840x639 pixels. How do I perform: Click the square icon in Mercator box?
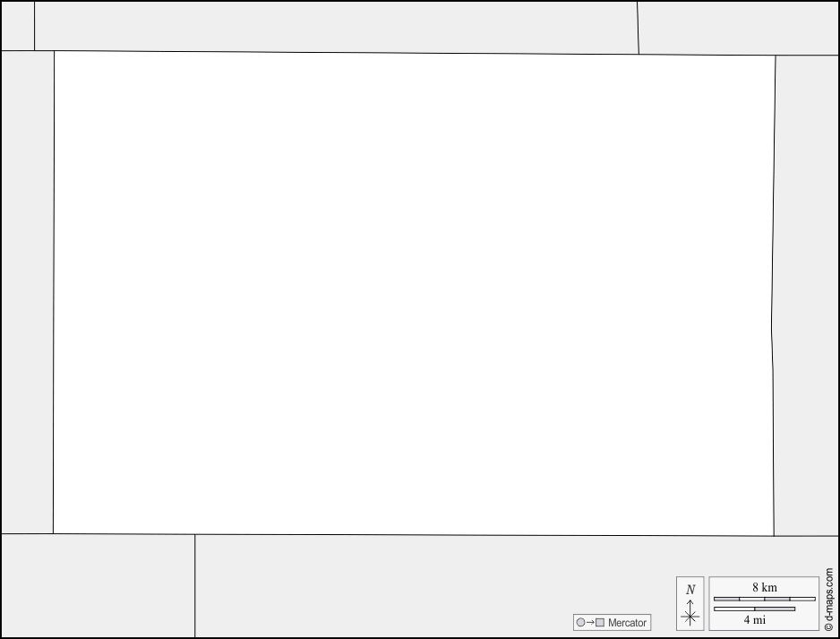click(x=600, y=622)
